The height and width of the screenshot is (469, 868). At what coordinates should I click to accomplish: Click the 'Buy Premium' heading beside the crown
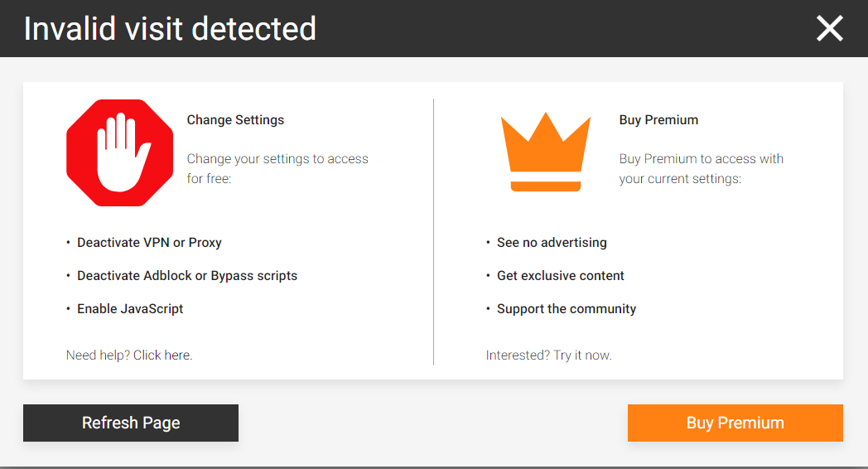(x=658, y=120)
